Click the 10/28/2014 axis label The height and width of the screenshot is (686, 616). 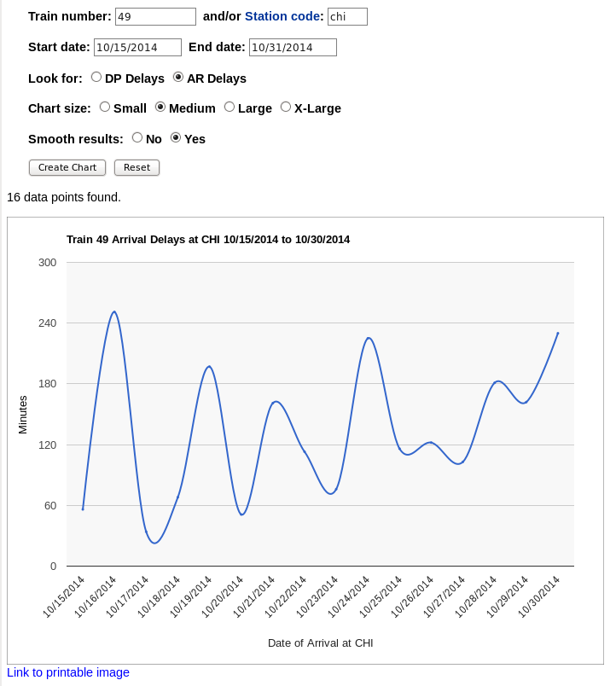pos(475,596)
